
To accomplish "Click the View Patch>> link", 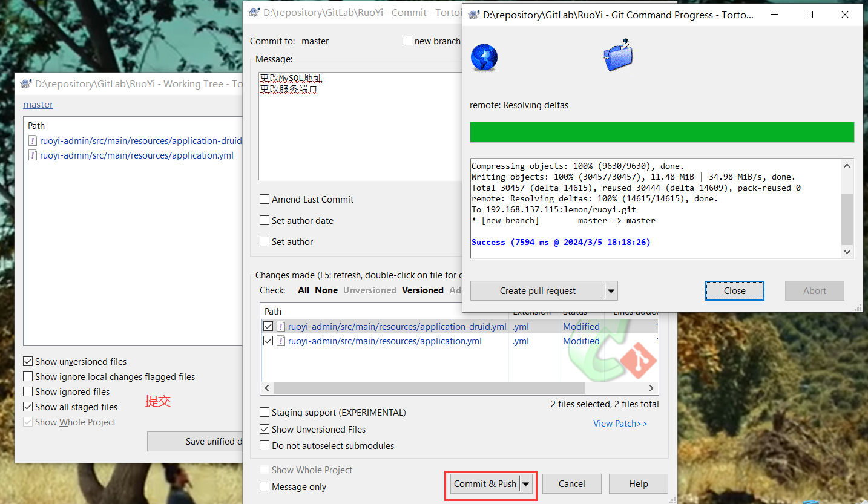I will [x=620, y=424].
